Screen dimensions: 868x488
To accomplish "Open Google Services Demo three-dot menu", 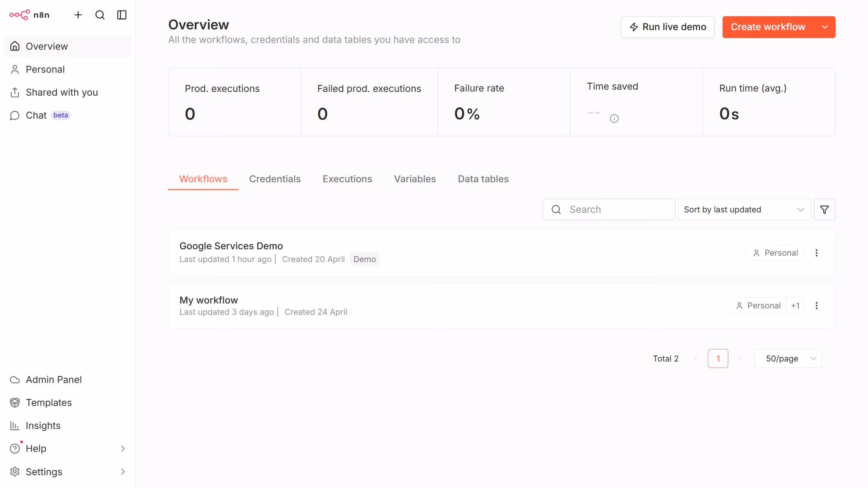I will click(x=816, y=253).
